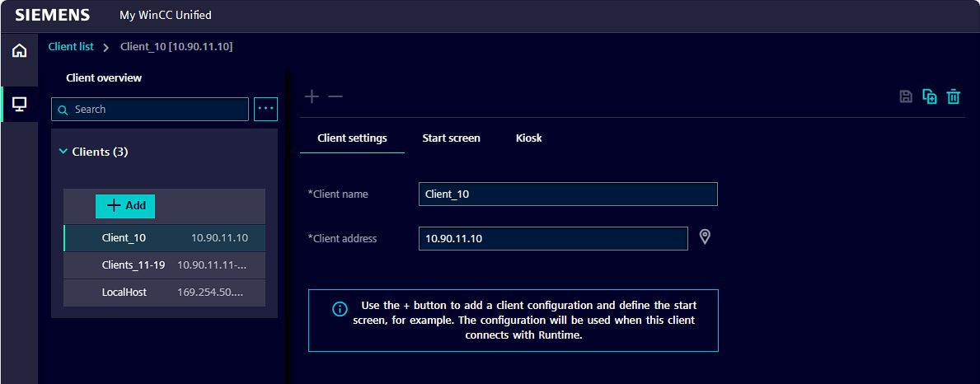The width and height of the screenshot is (980, 384).
Task: Click the magnifier icon in the Search box
Action: click(63, 110)
